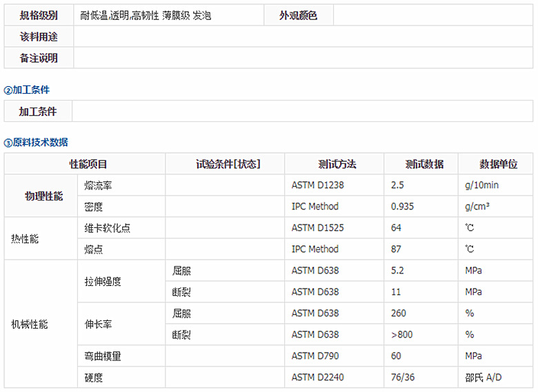Click the 机械性能 category cell
This screenshot has width=538, height=392.
click(30, 324)
